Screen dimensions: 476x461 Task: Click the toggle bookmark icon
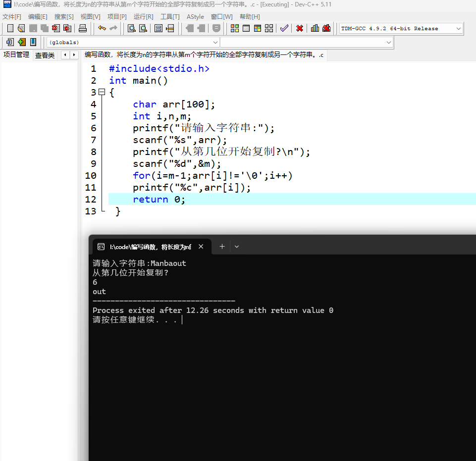[x=33, y=42]
